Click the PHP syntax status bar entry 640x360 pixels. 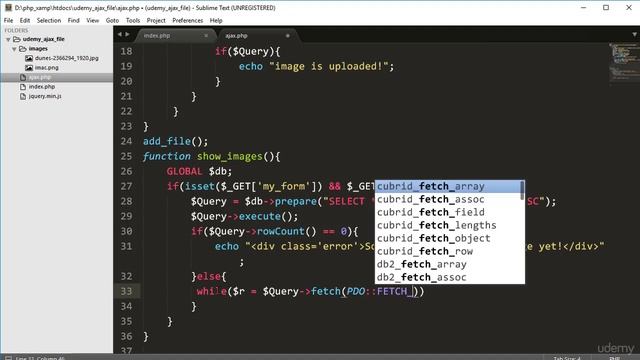tap(614, 358)
